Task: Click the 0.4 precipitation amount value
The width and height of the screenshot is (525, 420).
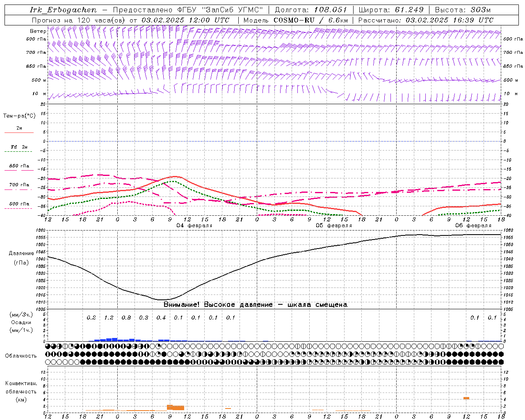Action: [x=161, y=317]
